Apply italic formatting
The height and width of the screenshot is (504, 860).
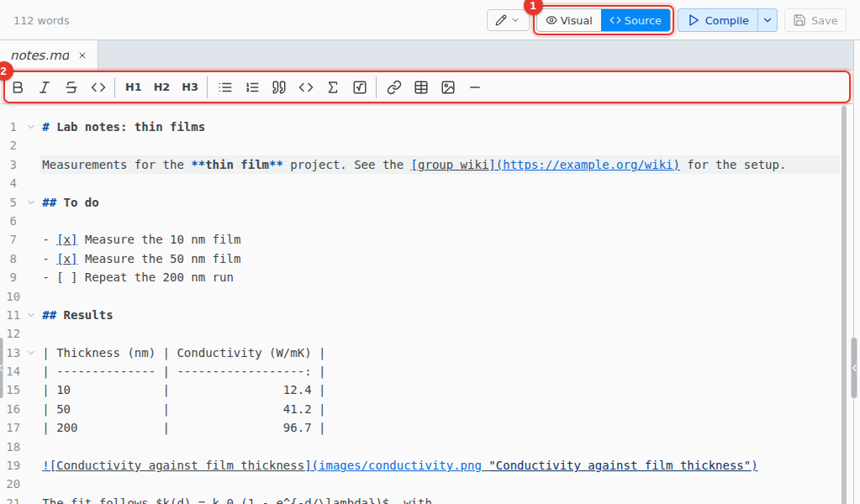tap(45, 87)
